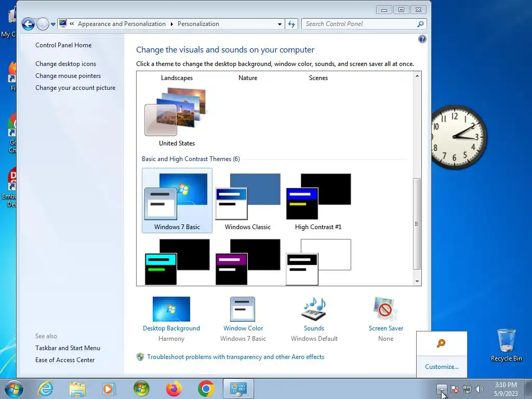Select the High Contrast White theme
The width and height of the screenshot is (532, 399).
(318, 262)
